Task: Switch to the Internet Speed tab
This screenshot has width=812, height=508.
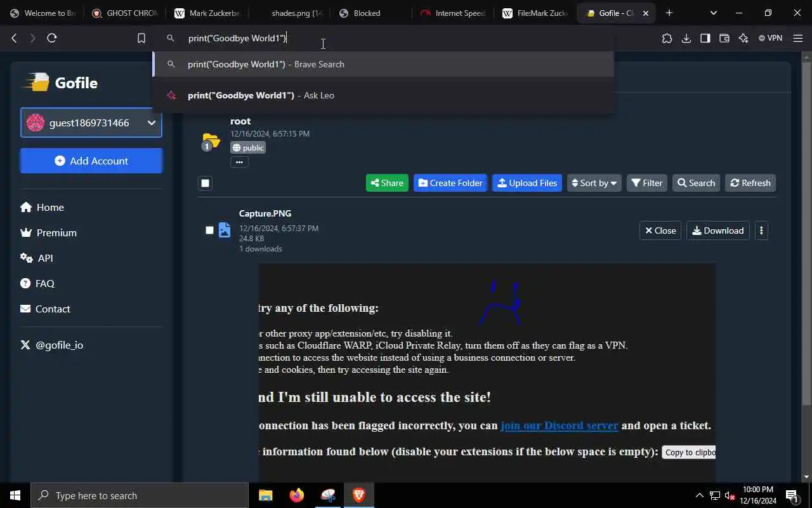Action: coord(453,13)
